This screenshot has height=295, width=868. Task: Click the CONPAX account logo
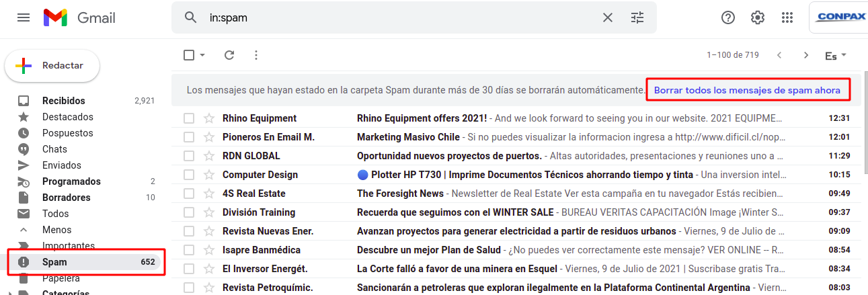point(840,17)
